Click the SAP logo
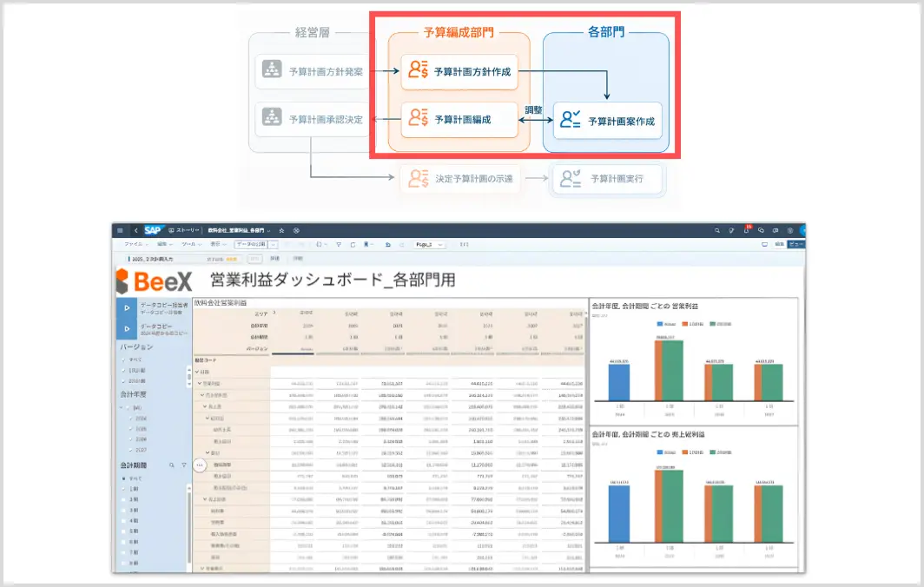 153,230
